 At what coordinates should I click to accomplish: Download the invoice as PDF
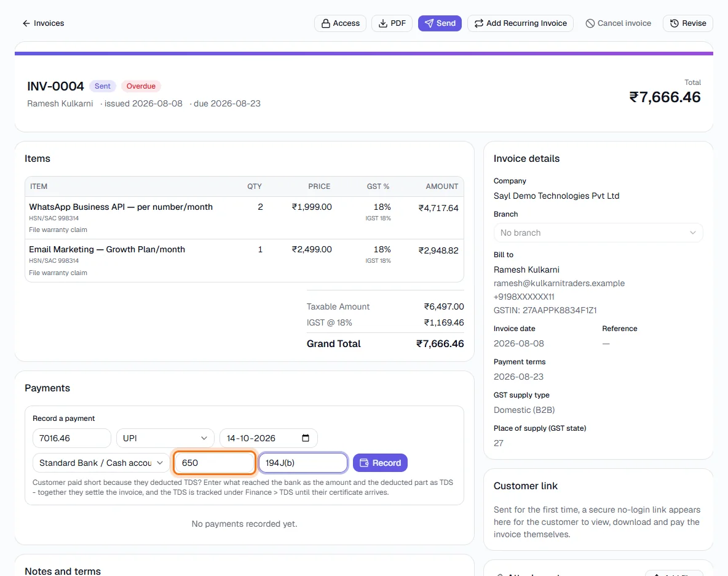[392, 23]
